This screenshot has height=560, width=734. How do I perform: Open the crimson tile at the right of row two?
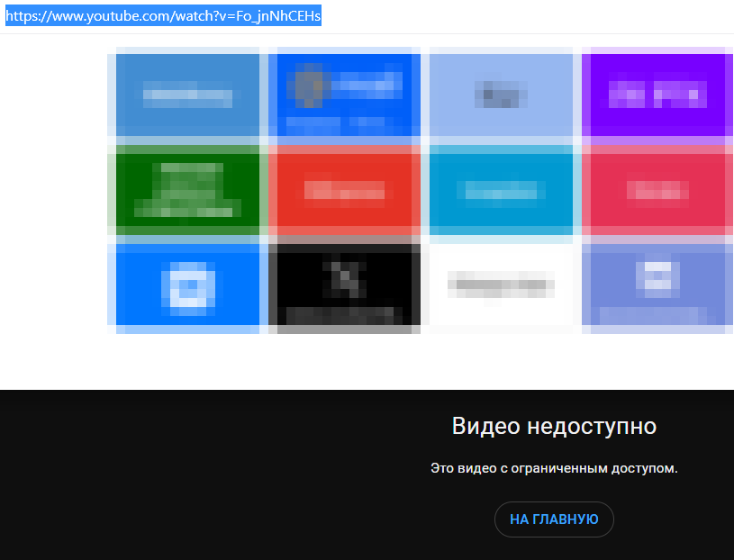click(657, 191)
